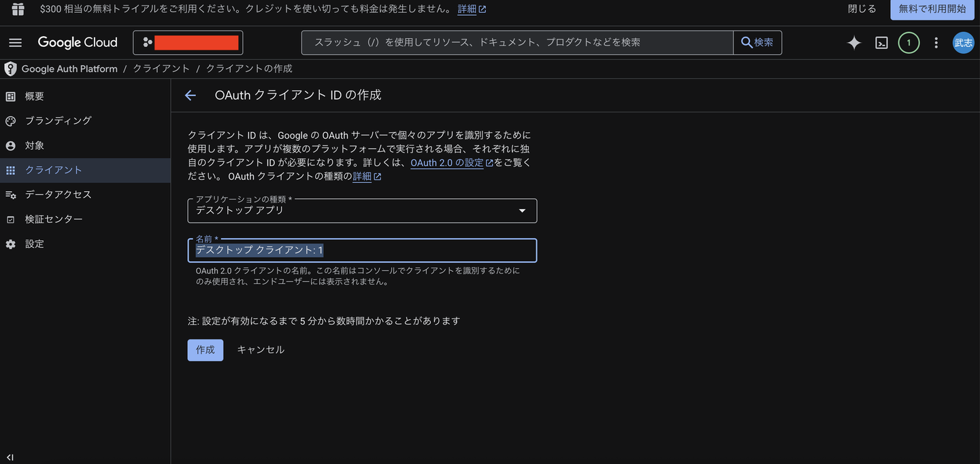
Task: Open クライアント in sidebar
Action: pyautogui.click(x=85, y=170)
